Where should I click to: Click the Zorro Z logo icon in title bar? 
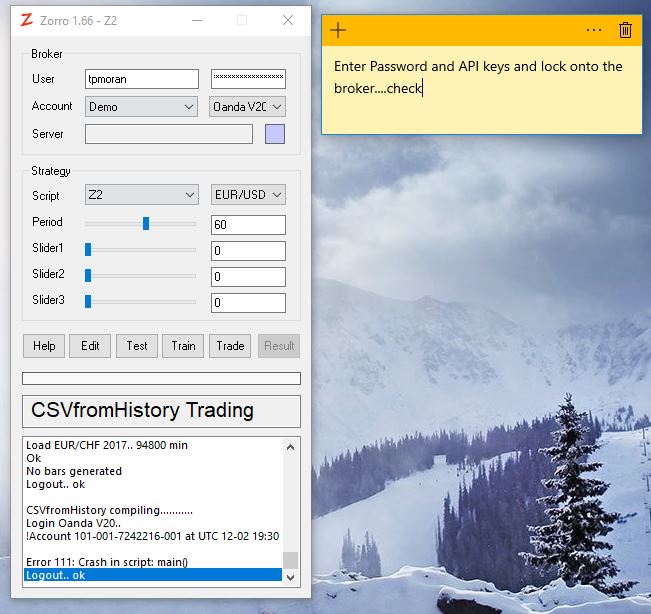coord(27,20)
